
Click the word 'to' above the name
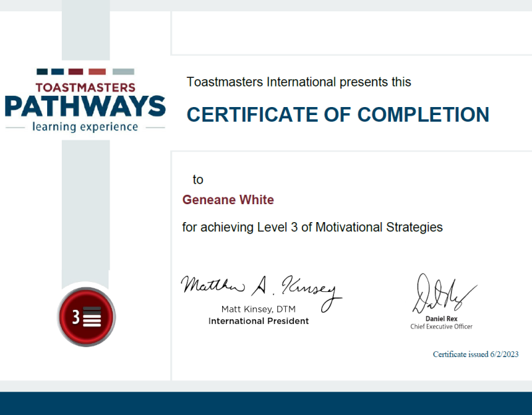click(x=198, y=180)
